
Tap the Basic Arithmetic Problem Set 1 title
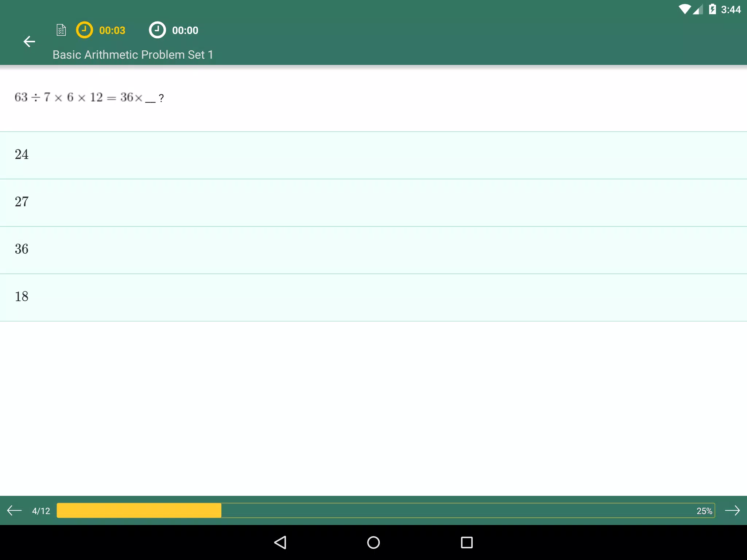pyautogui.click(x=133, y=55)
